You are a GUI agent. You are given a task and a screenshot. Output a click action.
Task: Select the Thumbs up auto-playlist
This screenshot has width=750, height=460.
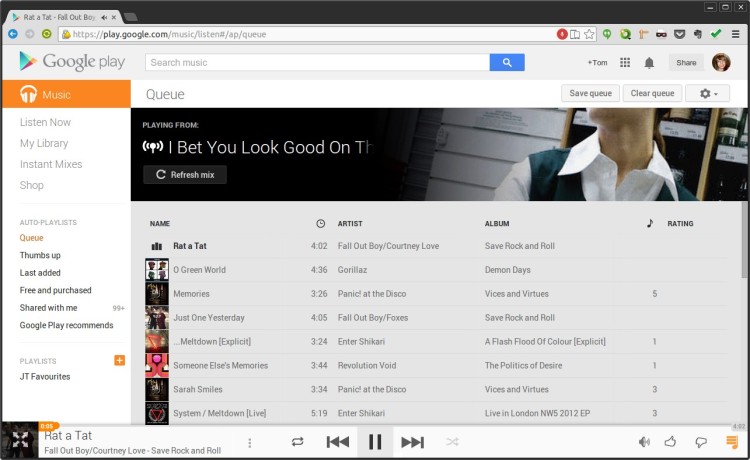click(x=40, y=255)
